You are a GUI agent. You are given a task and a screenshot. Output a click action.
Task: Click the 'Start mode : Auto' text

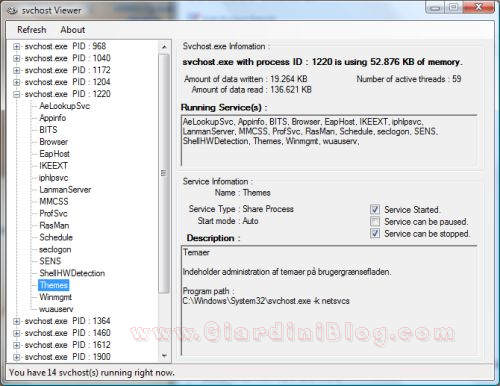point(228,221)
